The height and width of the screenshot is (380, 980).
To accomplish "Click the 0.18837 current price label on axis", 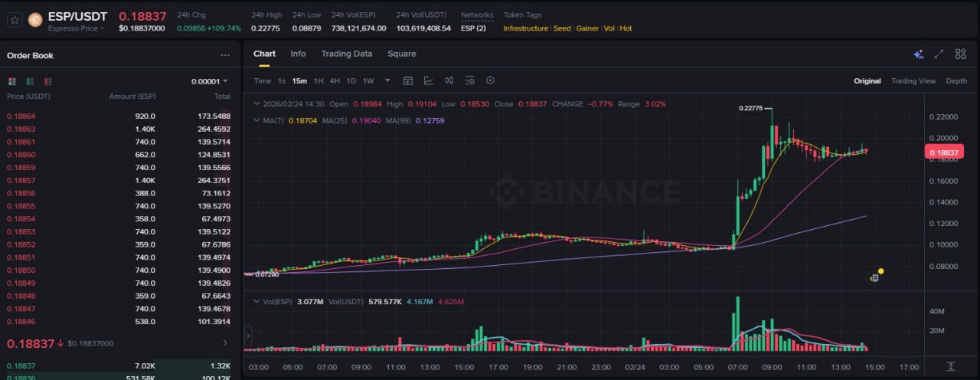I will pyautogui.click(x=944, y=152).
